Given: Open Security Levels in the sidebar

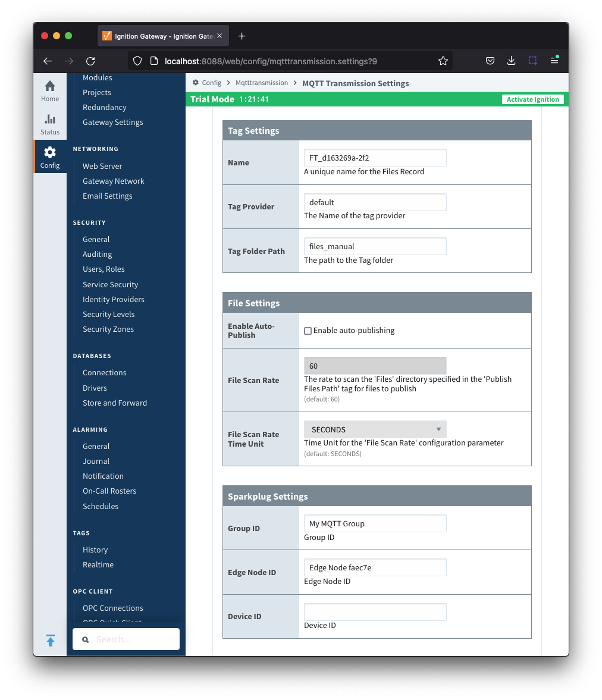Looking at the screenshot, I should tap(108, 314).
